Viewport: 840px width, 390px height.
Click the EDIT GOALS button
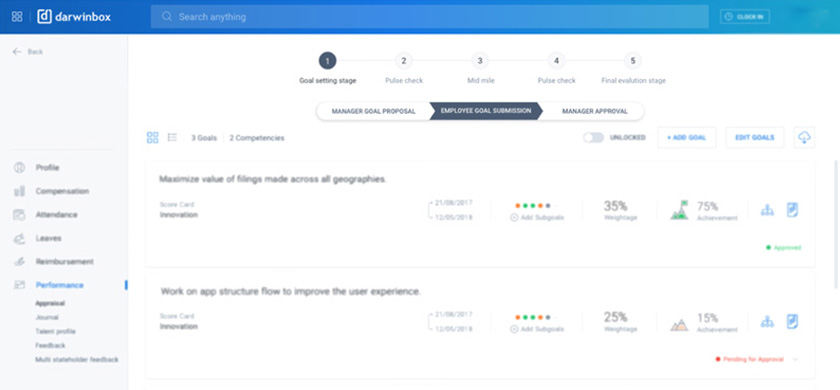(x=755, y=138)
